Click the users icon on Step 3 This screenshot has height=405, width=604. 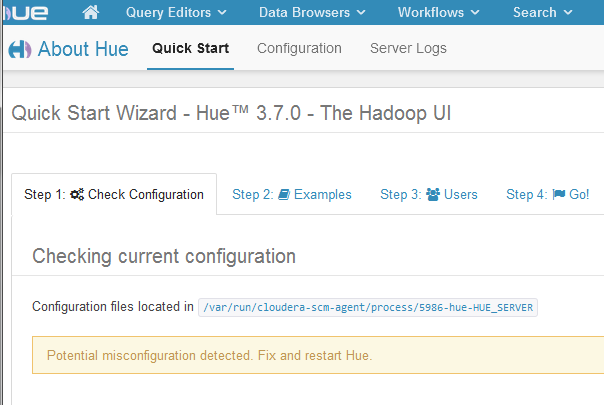[434, 194]
